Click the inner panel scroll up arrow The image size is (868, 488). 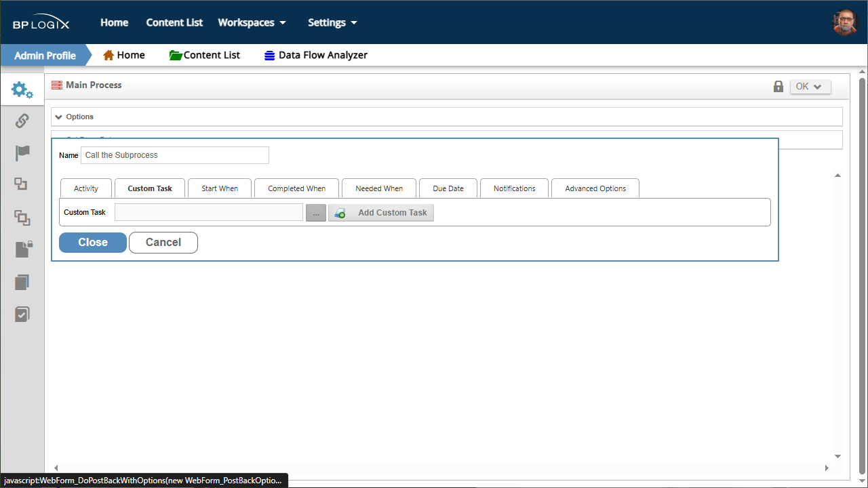837,176
